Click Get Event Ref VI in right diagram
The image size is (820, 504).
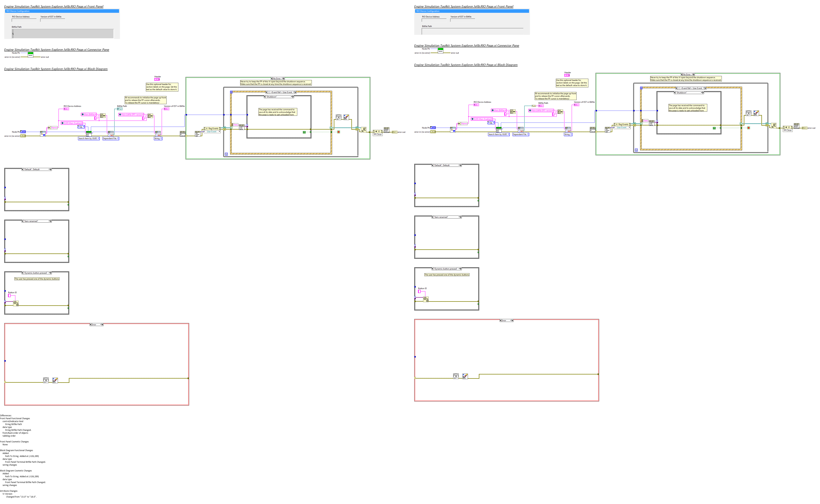[x=607, y=130]
